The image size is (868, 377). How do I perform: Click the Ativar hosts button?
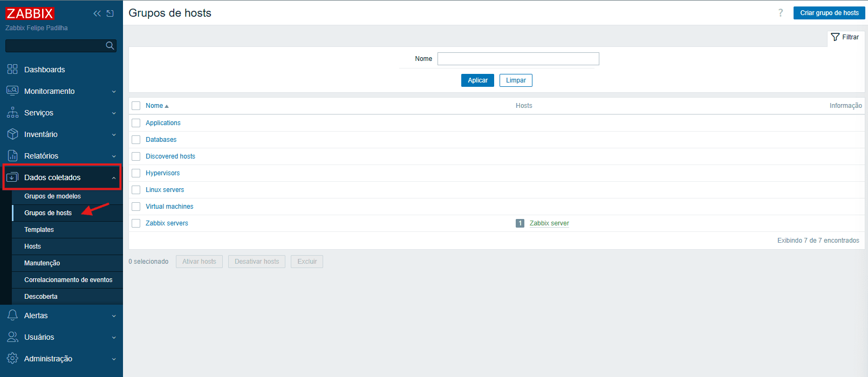[199, 262]
